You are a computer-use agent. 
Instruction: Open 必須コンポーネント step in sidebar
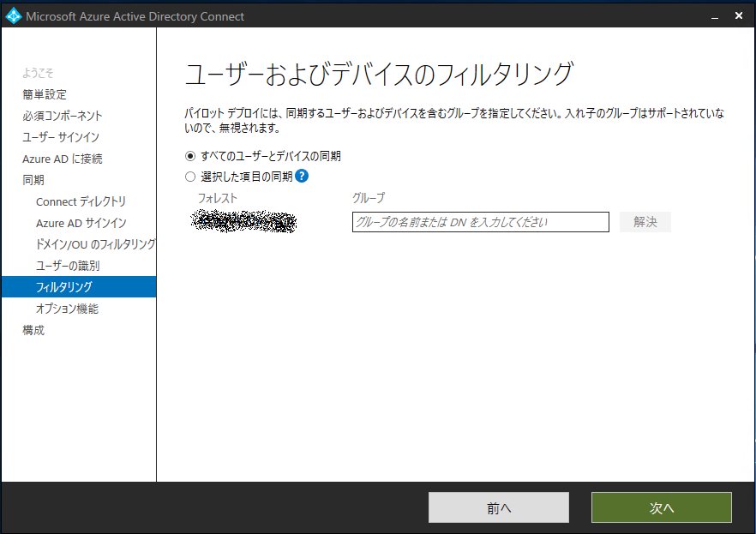(63, 116)
